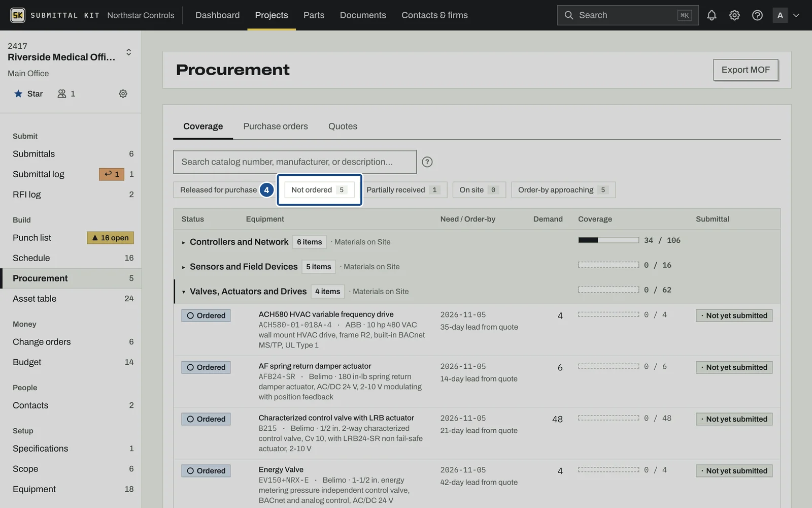Toggle the Order-by approaching filter
812x508 pixels.
tap(563, 190)
